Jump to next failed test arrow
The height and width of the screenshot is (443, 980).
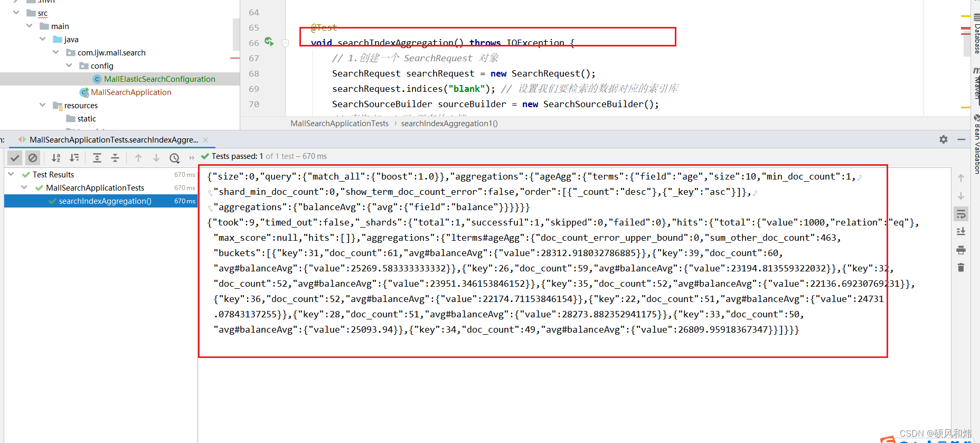point(156,157)
